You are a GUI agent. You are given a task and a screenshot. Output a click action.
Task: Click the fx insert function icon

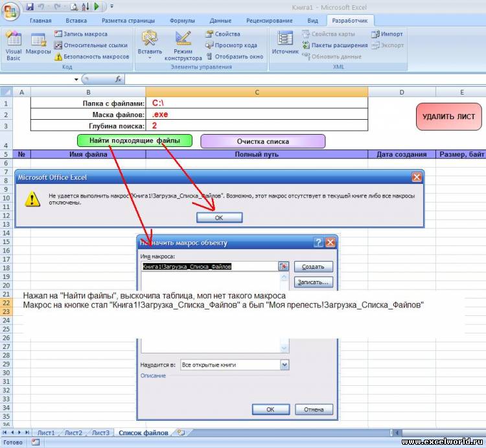click(119, 79)
